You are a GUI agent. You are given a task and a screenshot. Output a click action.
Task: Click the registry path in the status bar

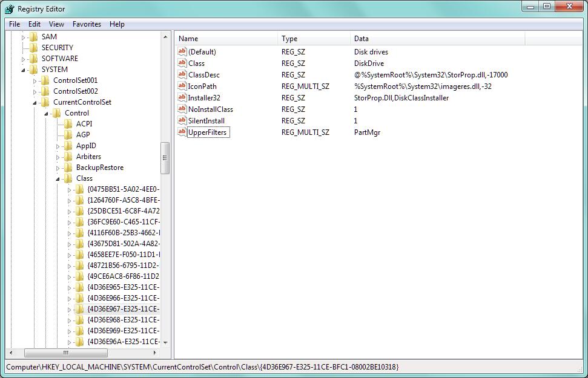click(x=202, y=367)
